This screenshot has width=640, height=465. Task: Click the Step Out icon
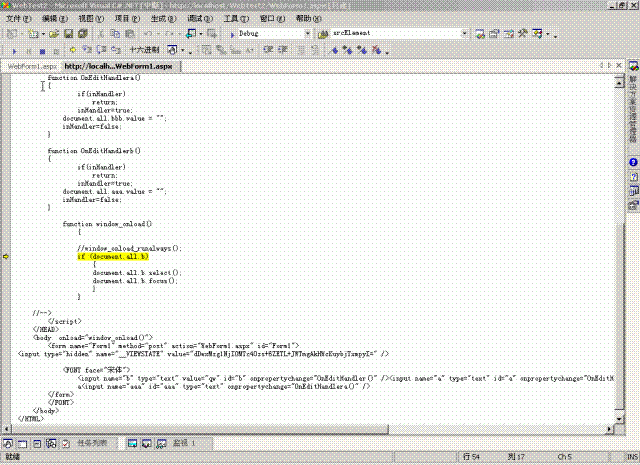click(x=116, y=50)
